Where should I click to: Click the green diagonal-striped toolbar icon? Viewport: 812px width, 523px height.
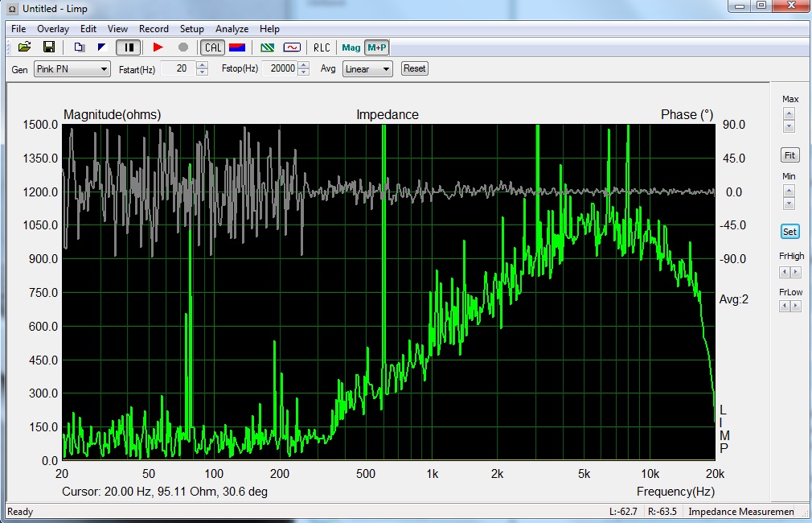[267, 47]
